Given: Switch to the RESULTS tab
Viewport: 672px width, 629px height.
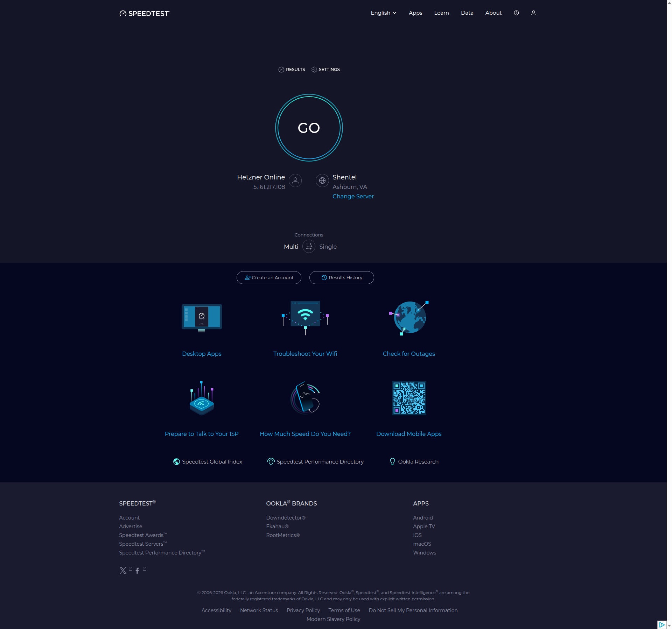Looking at the screenshot, I should tap(292, 70).
